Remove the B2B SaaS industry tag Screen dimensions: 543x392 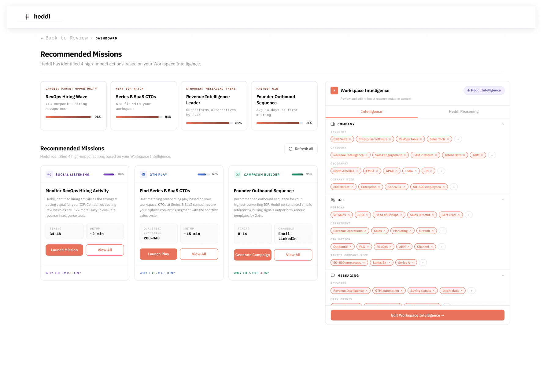350,139
